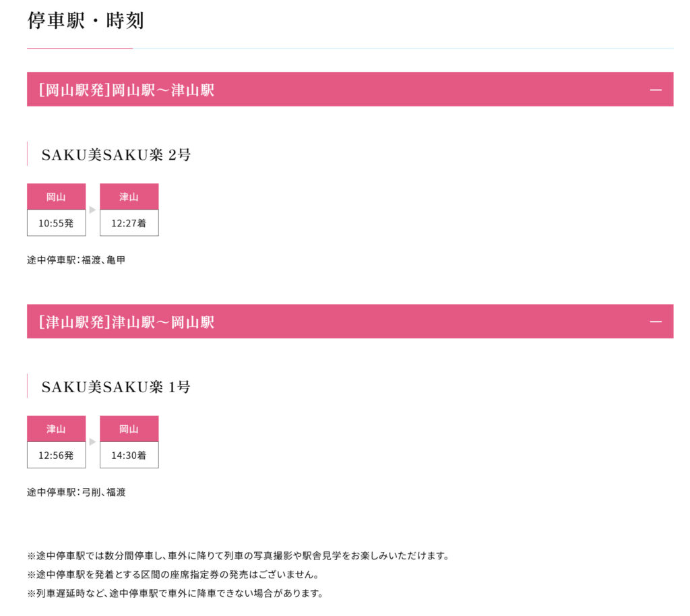
Task: Collapse the 津山駅発 section with minus icon
Action: pyautogui.click(x=655, y=321)
